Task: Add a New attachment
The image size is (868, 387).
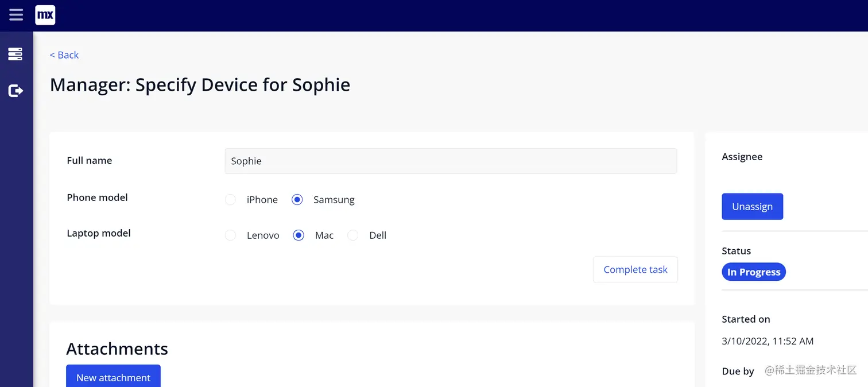Action: [x=113, y=377]
